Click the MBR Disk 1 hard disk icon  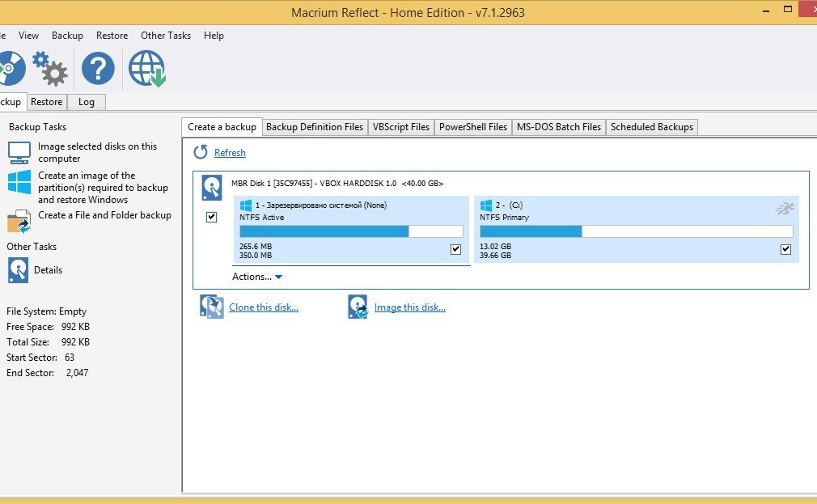(212, 188)
